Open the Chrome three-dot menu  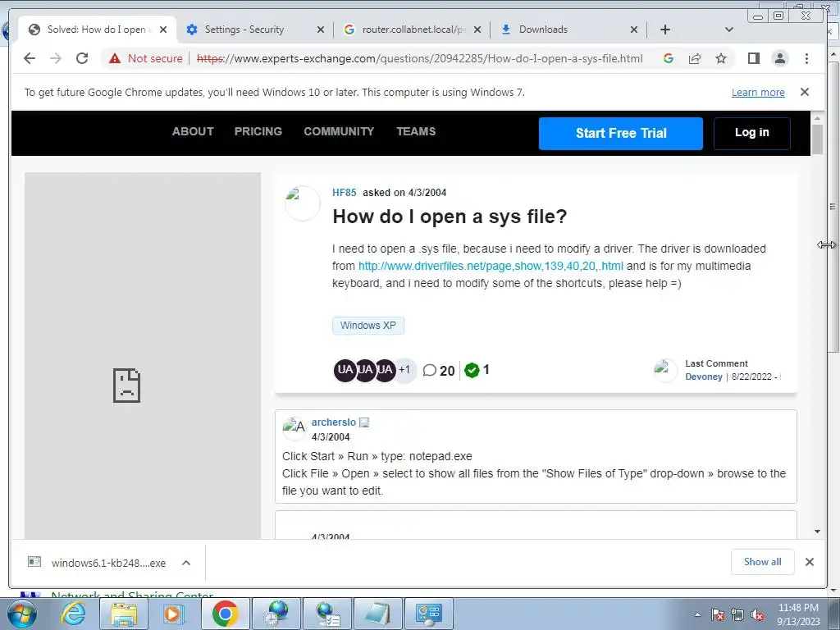click(x=806, y=58)
